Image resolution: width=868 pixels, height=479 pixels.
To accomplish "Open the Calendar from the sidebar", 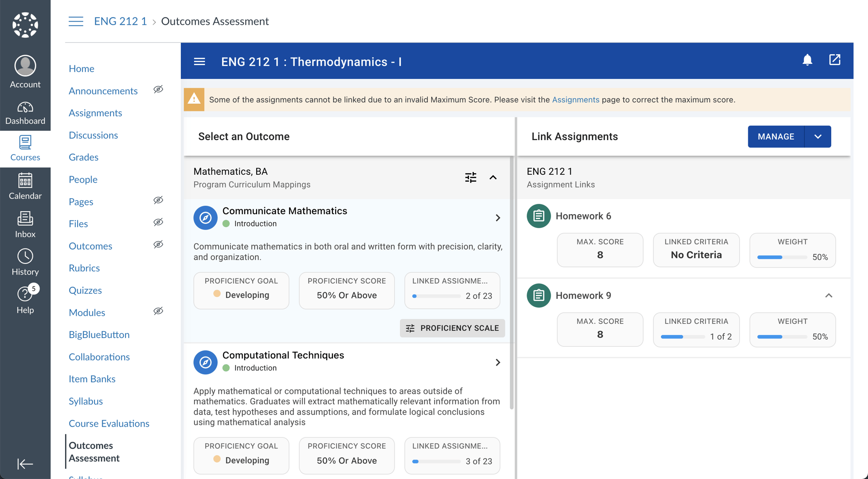I will tap(25, 186).
